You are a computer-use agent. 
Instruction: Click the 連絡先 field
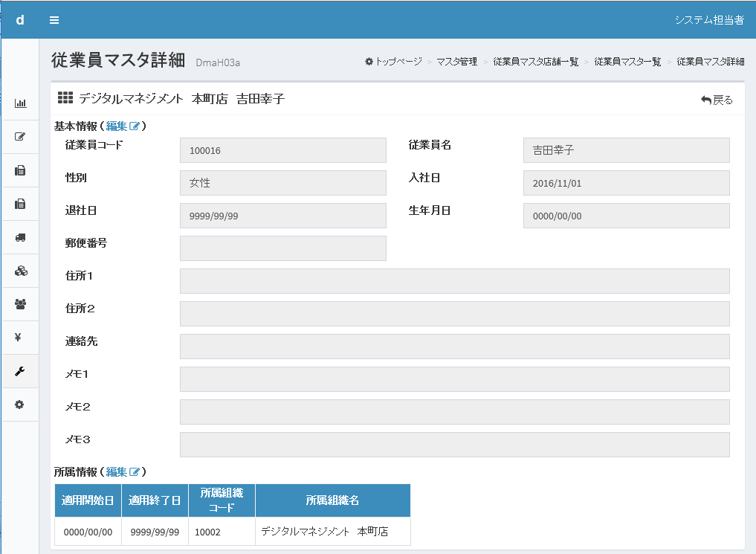(455, 347)
